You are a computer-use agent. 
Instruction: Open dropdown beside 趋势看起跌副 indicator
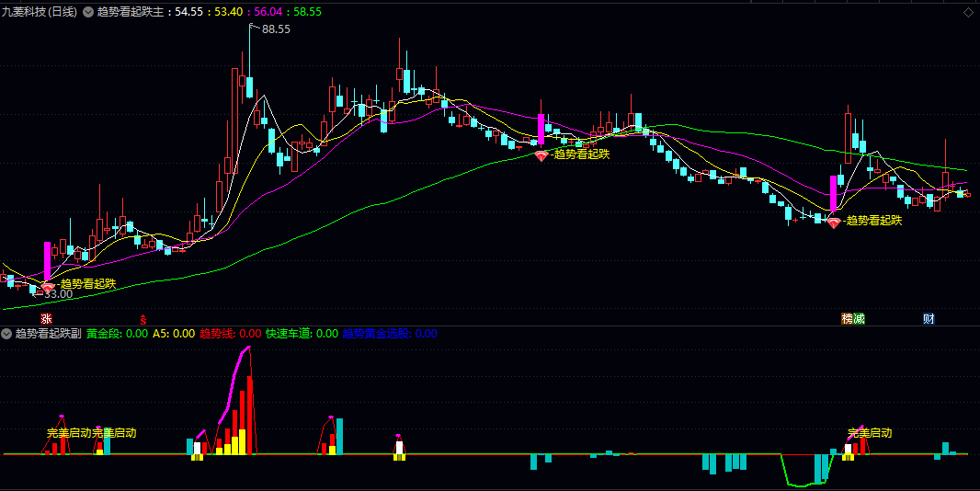(6, 334)
